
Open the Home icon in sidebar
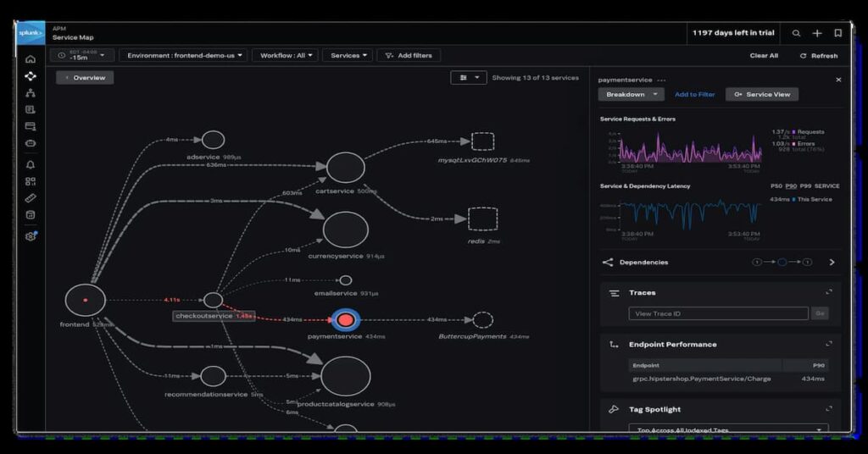coord(31,59)
